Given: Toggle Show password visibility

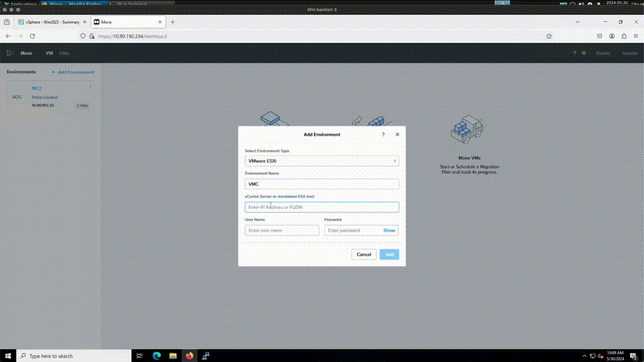Looking at the screenshot, I should pos(389,231).
